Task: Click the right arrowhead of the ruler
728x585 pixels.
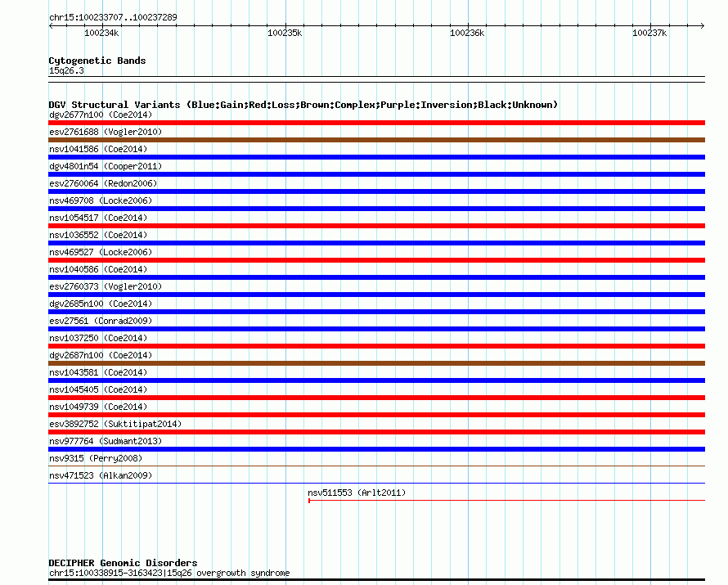Action: click(x=703, y=26)
